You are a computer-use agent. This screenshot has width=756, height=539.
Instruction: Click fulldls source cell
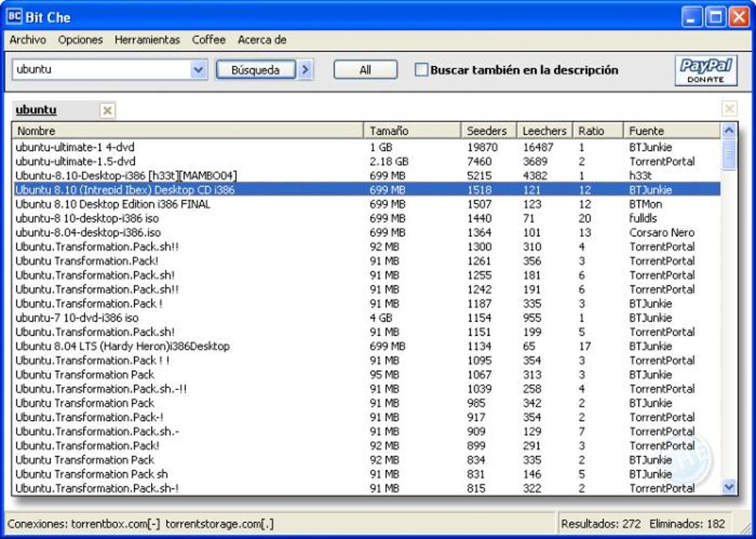click(643, 219)
